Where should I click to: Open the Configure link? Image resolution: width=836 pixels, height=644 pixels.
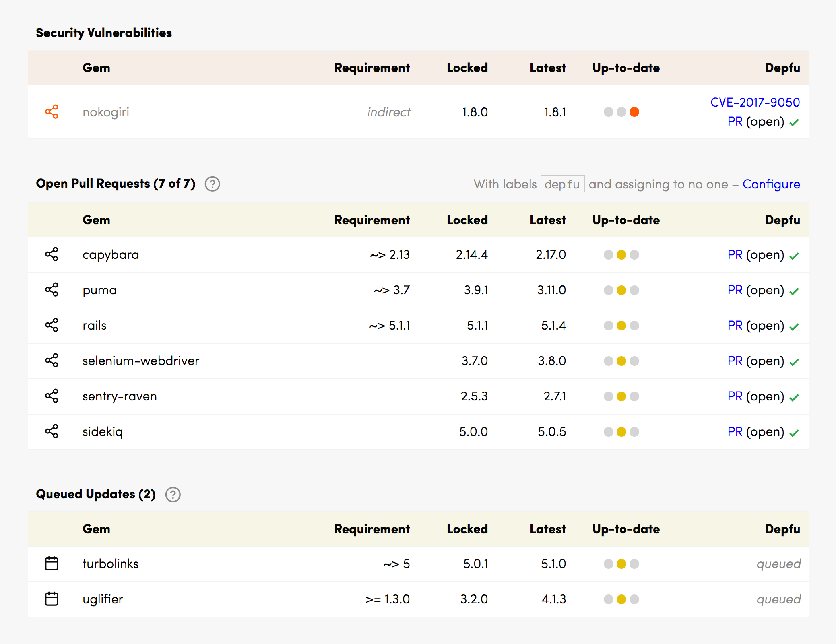(771, 184)
